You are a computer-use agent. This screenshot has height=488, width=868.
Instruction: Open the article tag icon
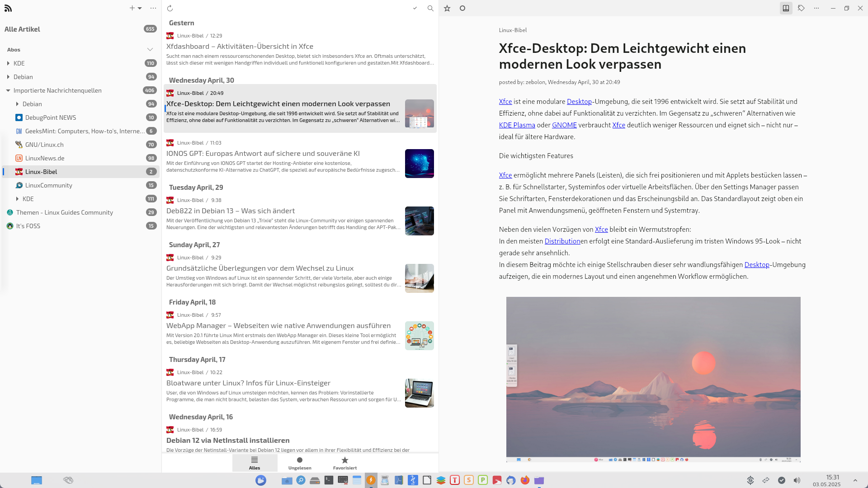pos(801,8)
